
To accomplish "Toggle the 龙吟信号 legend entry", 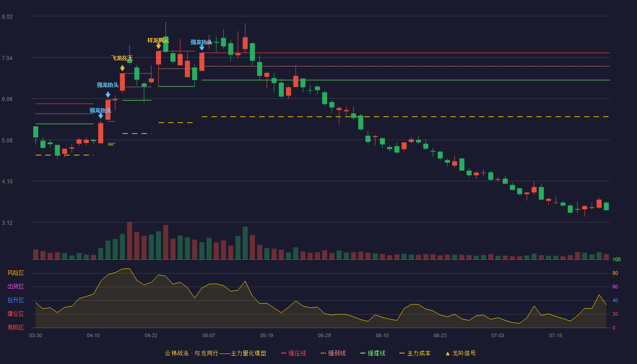I will coord(460,353).
